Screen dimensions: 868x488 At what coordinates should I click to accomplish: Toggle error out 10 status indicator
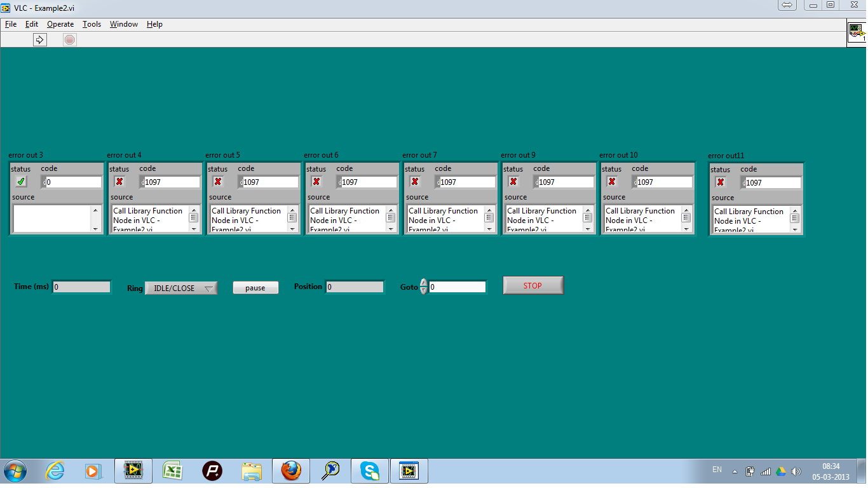(x=612, y=182)
